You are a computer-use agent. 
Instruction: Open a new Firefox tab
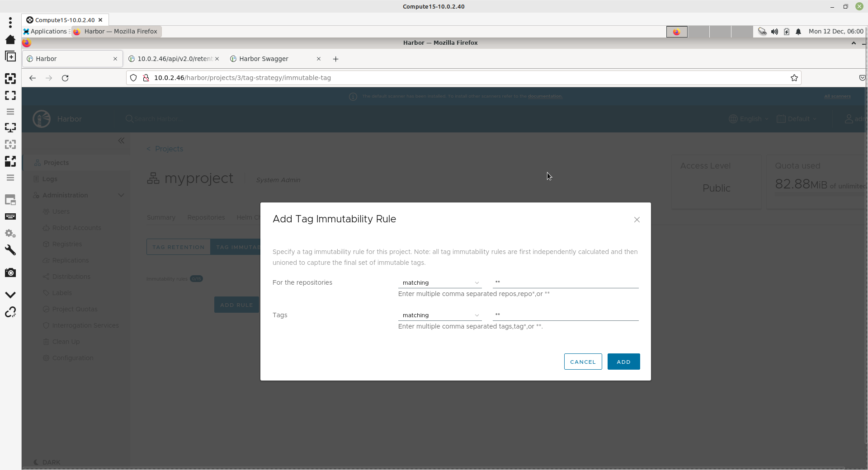[335, 59]
